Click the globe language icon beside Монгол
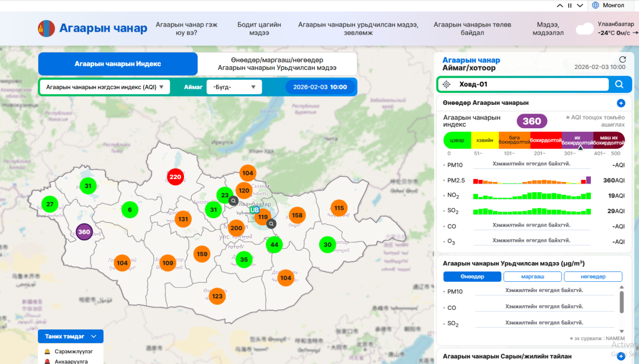The width and height of the screenshot is (639, 364). (595, 5)
